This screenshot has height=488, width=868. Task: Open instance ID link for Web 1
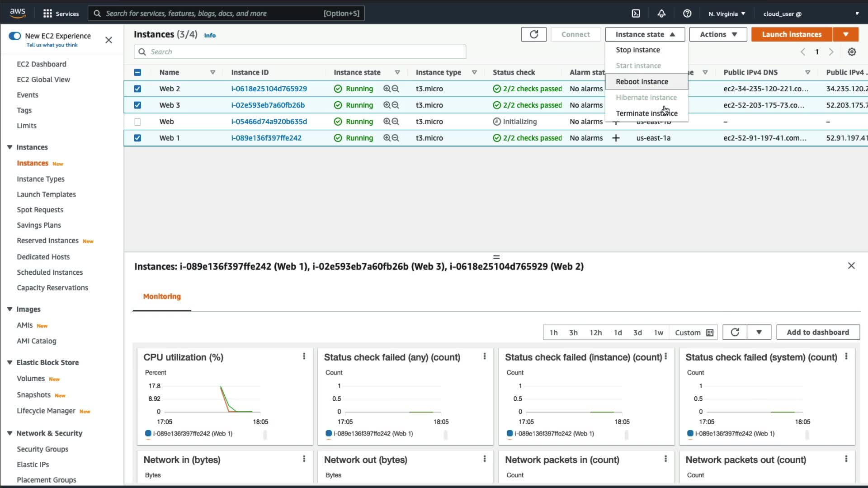click(x=266, y=138)
